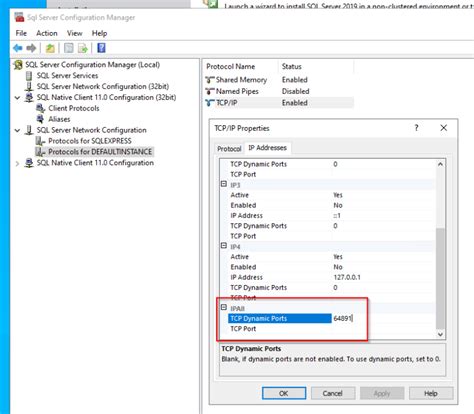Click the scrollbar up arrow

tap(440, 164)
